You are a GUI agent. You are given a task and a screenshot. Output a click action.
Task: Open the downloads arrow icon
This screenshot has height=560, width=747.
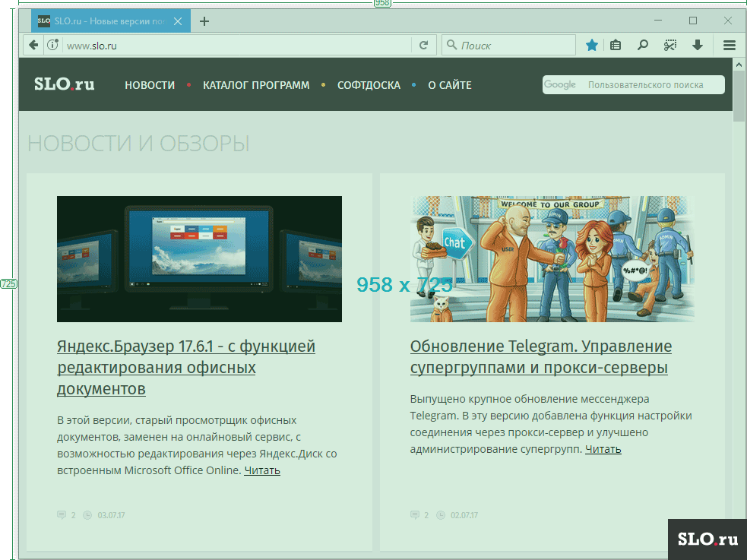[x=698, y=46]
